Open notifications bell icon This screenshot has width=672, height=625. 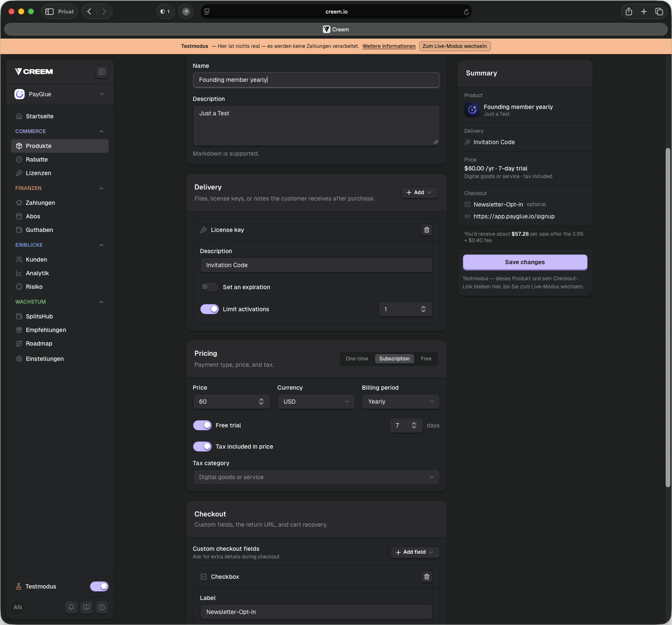point(71,607)
